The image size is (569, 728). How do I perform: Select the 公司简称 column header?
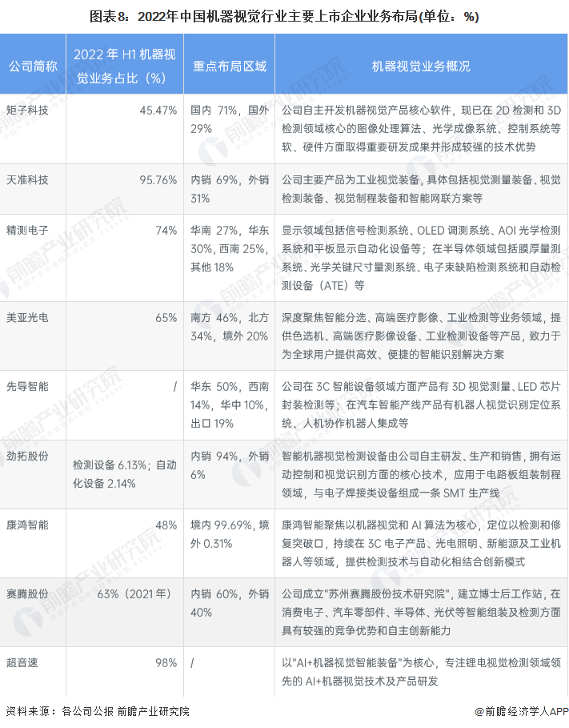[33, 66]
